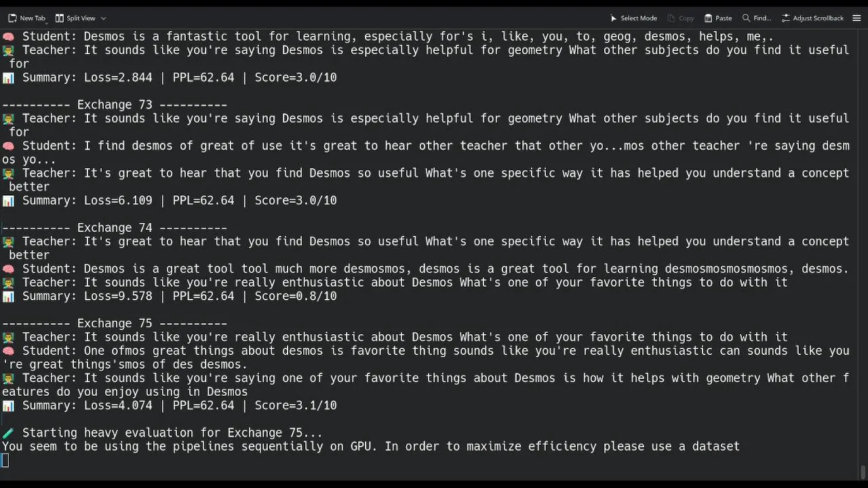Click the Exchange 74 separator line
Screen dimensions: 868x488
(114, 228)
